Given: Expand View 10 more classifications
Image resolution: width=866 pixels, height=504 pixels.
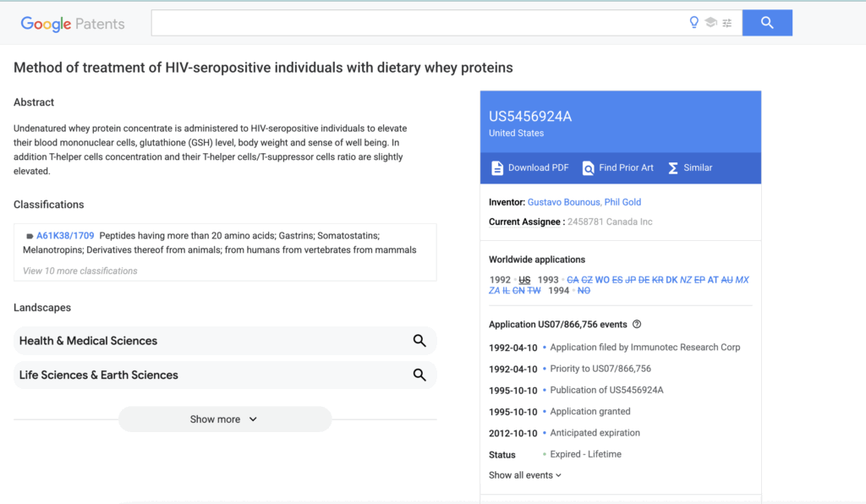Looking at the screenshot, I should click(80, 271).
